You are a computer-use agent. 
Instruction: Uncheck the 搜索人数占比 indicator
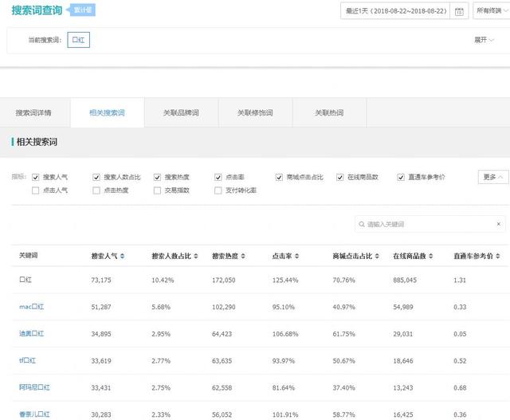click(96, 177)
